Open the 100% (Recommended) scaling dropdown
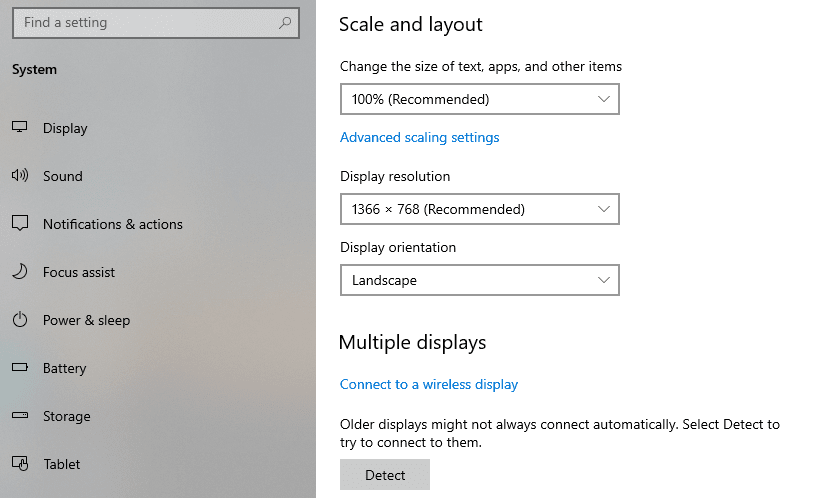 [x=479, y=99]
